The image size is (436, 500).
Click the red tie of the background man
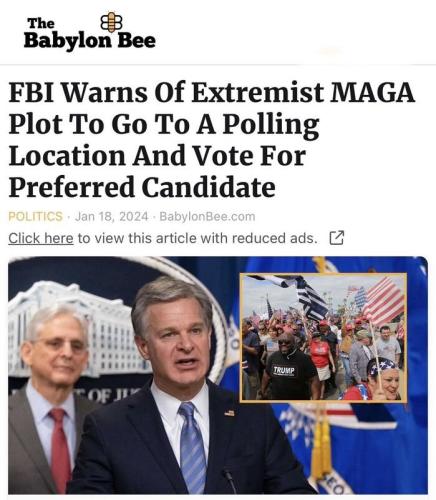tap(60, 450)
